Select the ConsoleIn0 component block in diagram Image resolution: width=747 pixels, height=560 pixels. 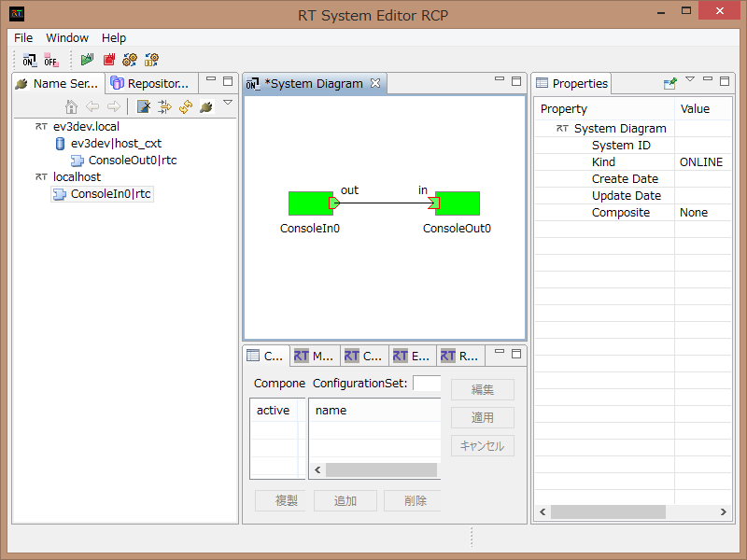310,203
